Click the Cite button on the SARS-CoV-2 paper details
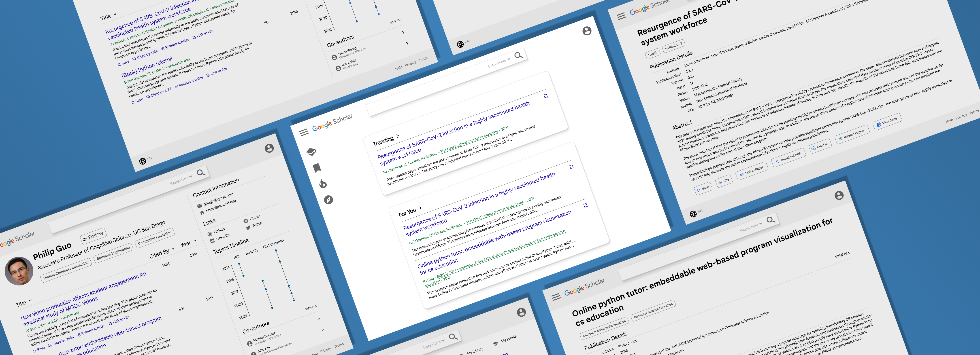Image resolution: width=980 pixels, height=355 pixels. click(723, 181)
